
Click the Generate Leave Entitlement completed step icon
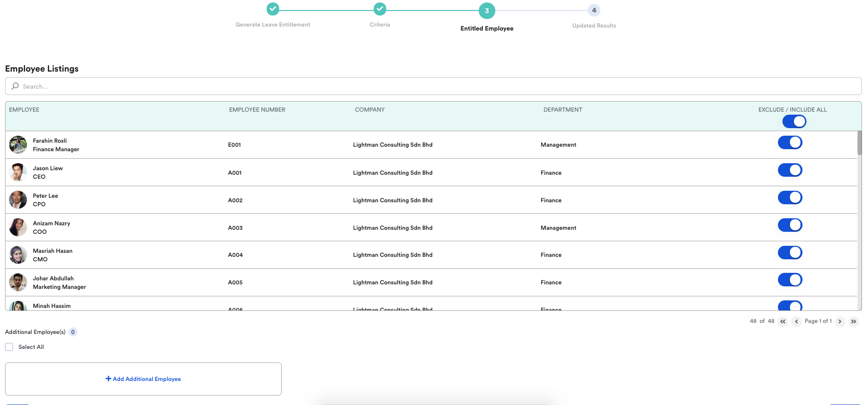(273, 9)
